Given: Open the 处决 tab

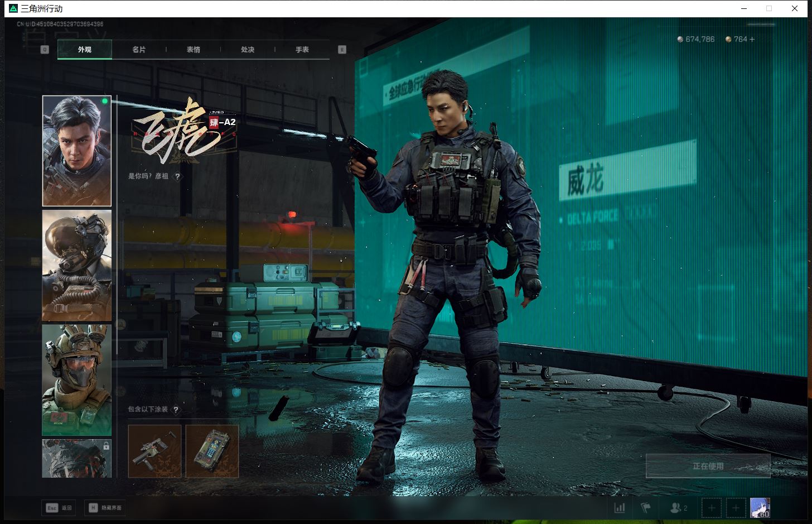Looking at the screenshot, I should (248, 50).
